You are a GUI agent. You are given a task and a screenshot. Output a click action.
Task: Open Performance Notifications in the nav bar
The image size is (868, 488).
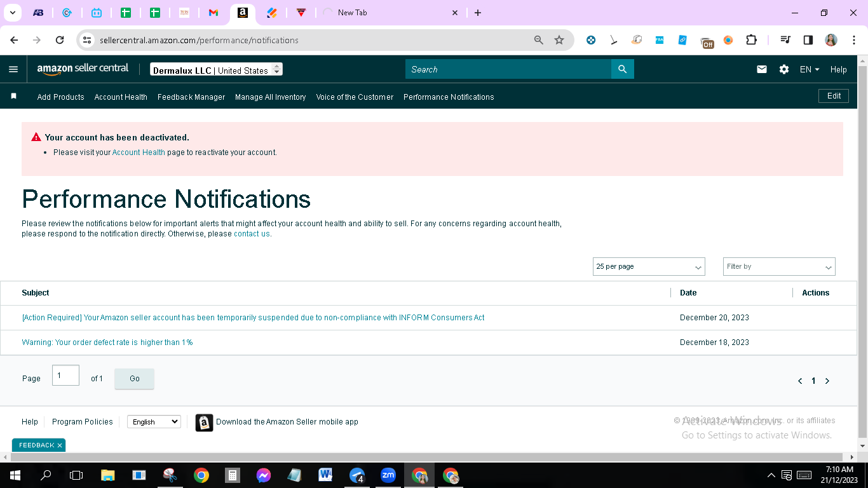click(x=449, y=97)
